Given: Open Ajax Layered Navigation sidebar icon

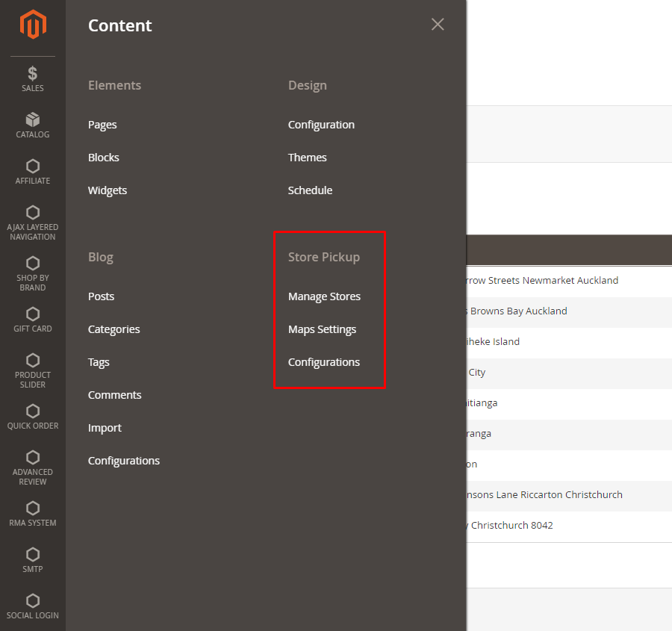Looking at the screenshot, I should pyautogui.click(x=33, y=223).
